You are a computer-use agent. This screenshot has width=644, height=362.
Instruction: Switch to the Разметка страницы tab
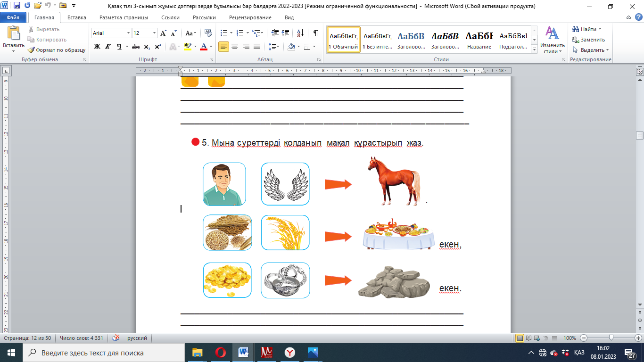124,17
